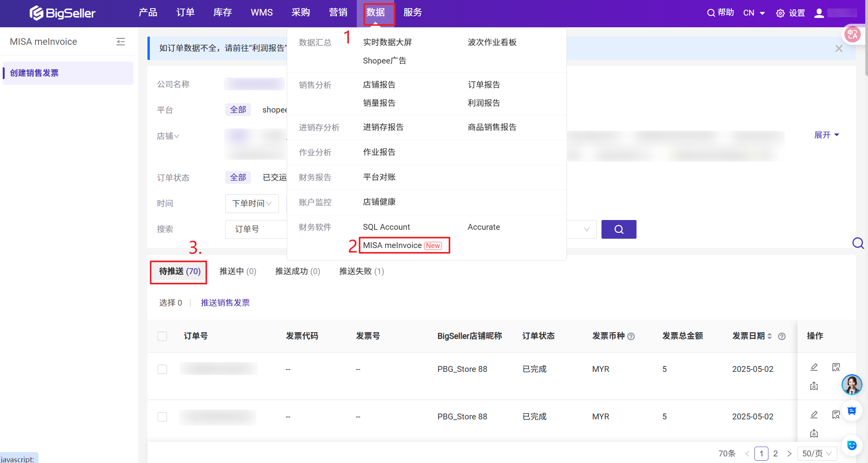Go to page 2

[775, 454]
